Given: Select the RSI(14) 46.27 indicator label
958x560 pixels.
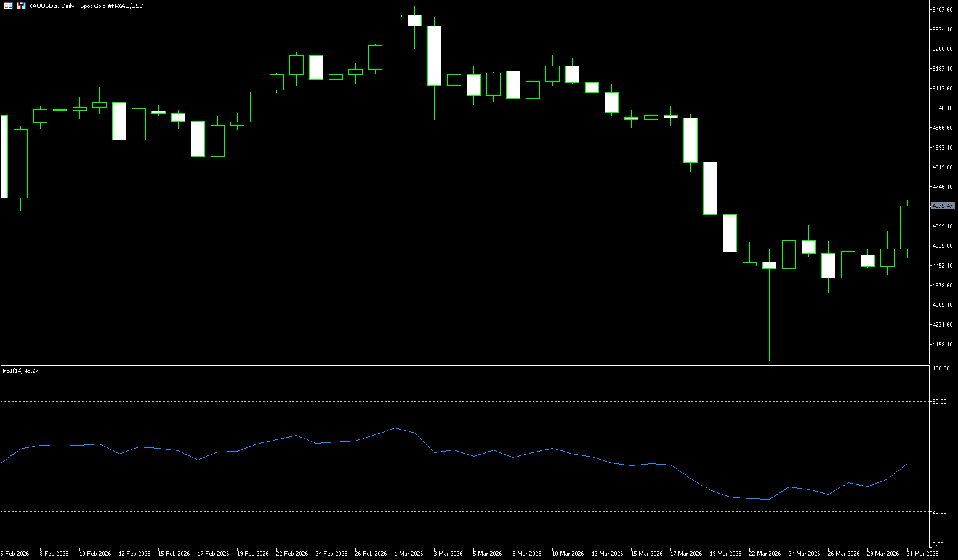Looking at the screenshot, I should click(21, 371).
